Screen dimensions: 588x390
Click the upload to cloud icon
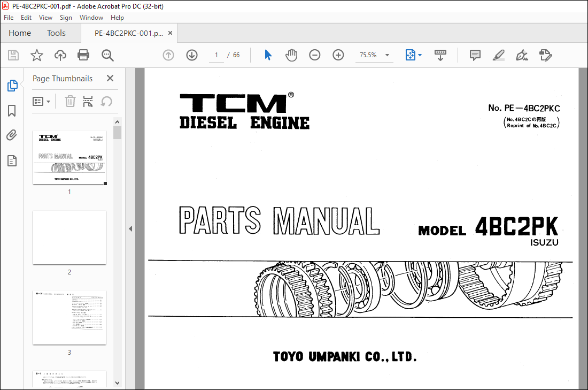point(60,55)
